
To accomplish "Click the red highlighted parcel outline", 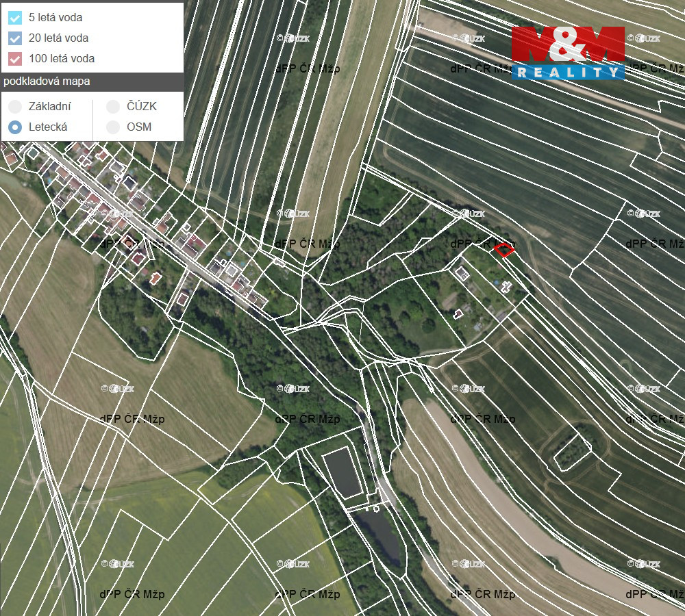I will 504,250.
